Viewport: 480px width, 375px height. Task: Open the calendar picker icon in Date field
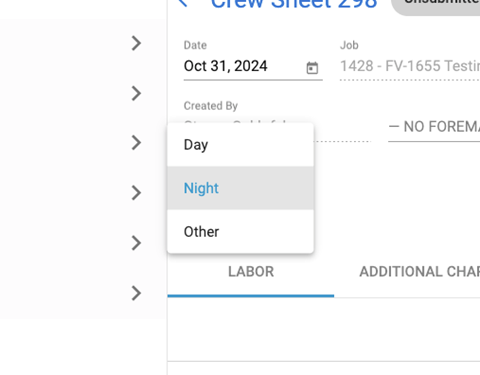[312, 68]
